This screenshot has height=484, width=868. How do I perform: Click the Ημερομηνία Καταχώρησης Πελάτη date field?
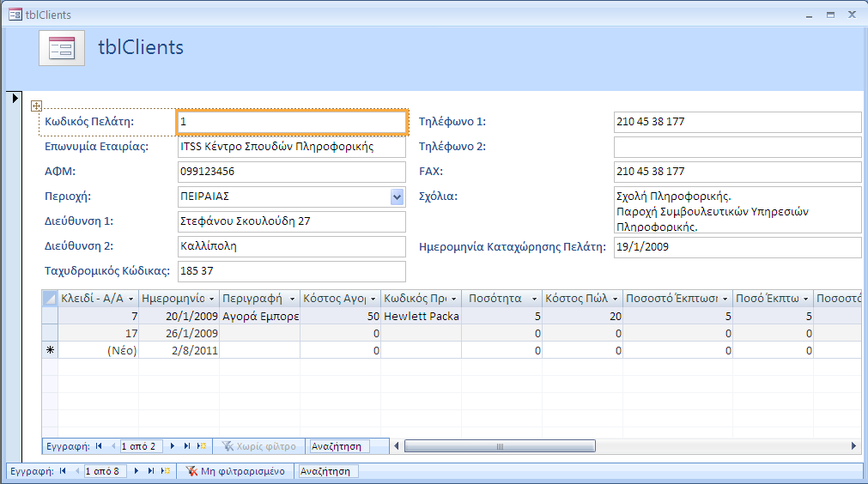tap(737, 246)
